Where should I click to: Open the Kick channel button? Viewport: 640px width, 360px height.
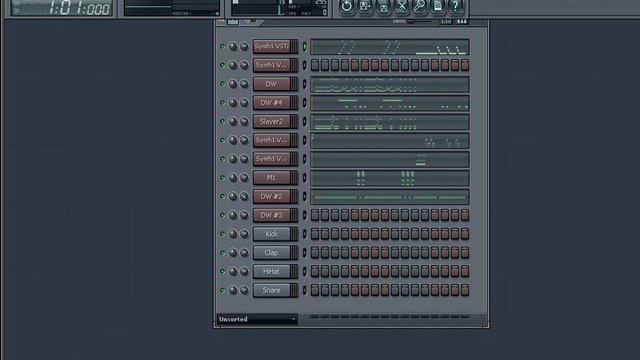pyautogui.click(x=275, y=234)
